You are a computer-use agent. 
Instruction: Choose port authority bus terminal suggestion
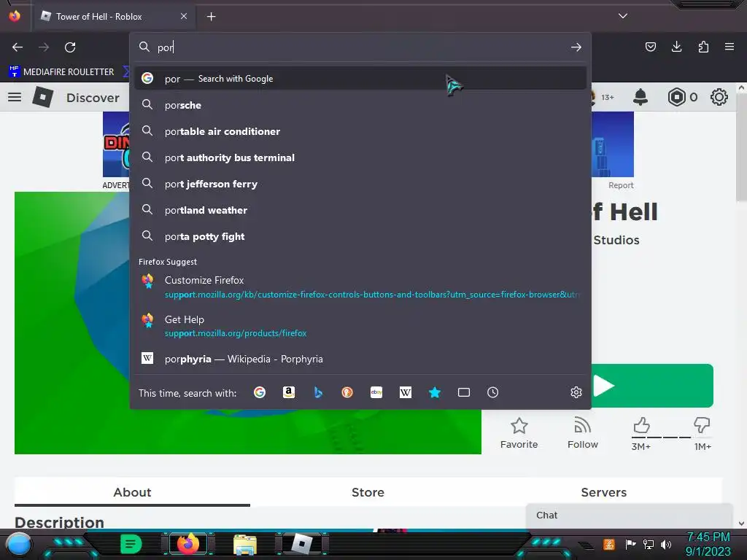click(x=360, y=157)
